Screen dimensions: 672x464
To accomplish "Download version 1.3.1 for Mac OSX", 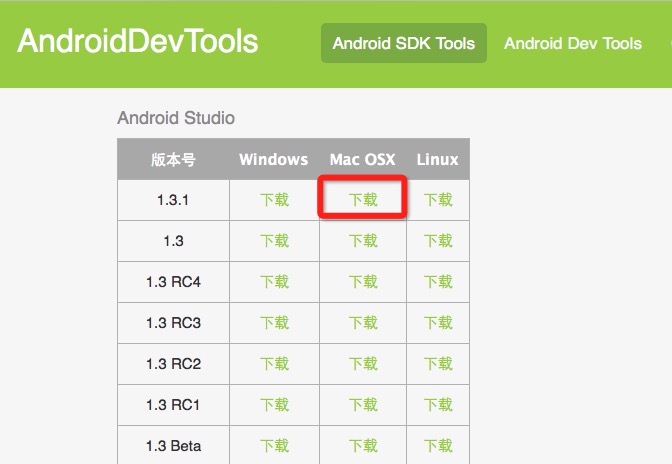I will pyautogui.click(x=363, y=200).
